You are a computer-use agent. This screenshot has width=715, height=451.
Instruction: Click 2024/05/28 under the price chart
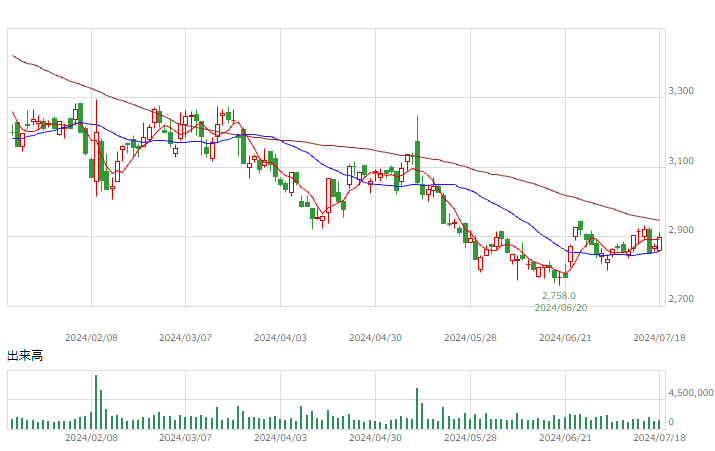[x=471, y=338]
